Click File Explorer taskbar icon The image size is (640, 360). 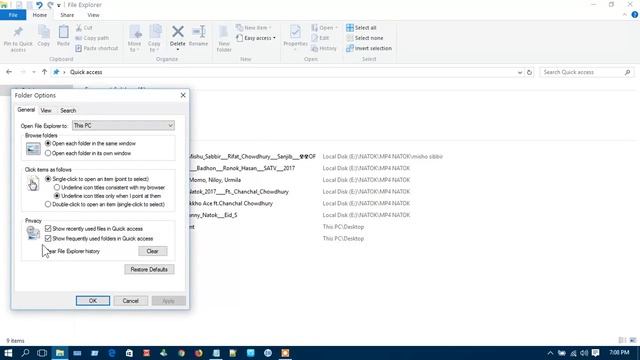[60, 353]
